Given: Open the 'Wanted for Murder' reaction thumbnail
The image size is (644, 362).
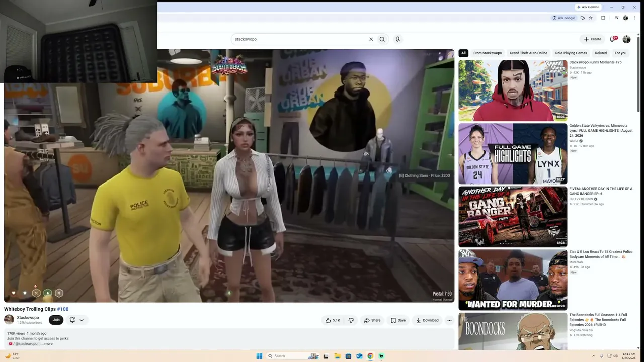Looking at the screenshot, I should pos(513,280).
